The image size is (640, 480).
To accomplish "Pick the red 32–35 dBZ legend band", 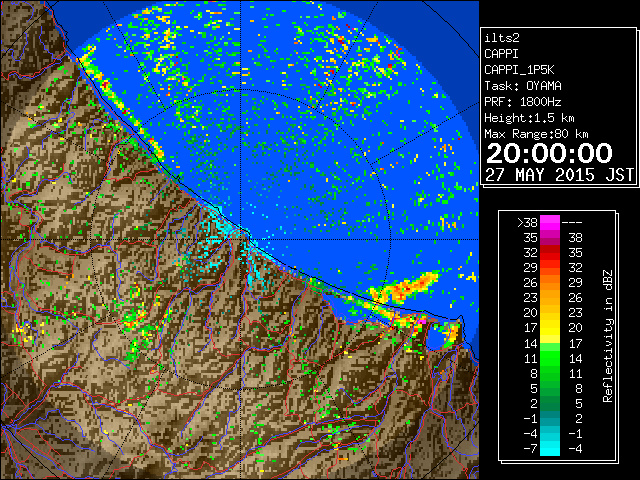I will pyautogui.click(x=550, y=253).
